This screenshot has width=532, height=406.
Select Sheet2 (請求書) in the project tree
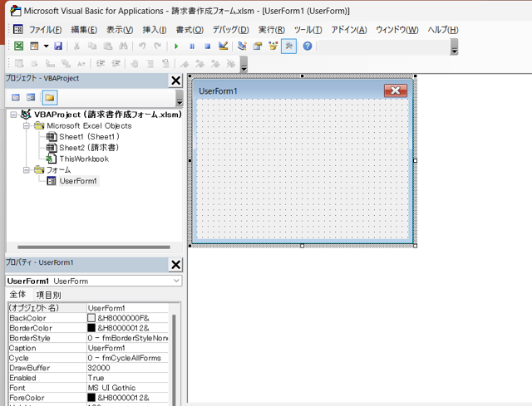[89, 148]
